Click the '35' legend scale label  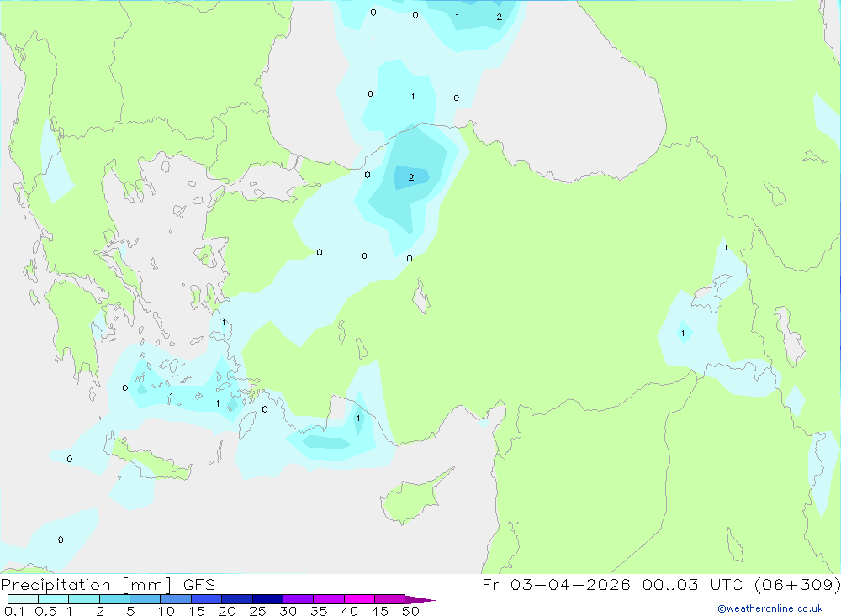[319, 611]
